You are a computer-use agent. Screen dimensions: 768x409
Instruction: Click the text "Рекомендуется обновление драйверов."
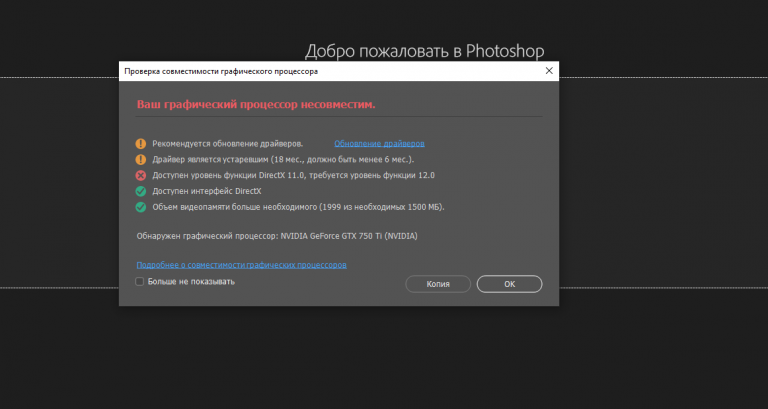tap(227, 144)
